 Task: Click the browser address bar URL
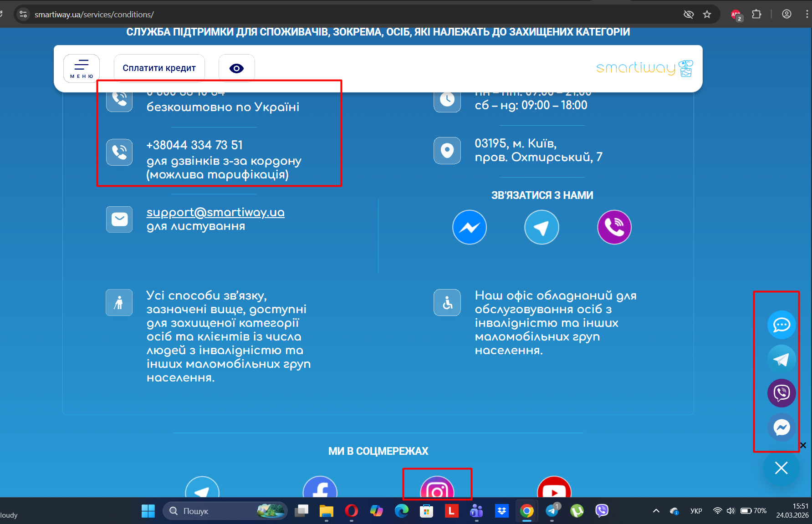click(94, 15)
